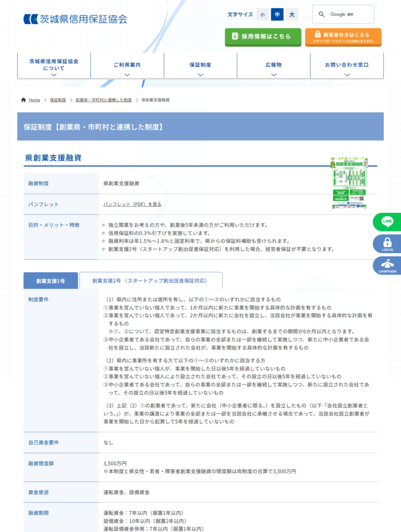Open the CAMPAIGN side button
401x532 pixels.
tap(387, 266)
